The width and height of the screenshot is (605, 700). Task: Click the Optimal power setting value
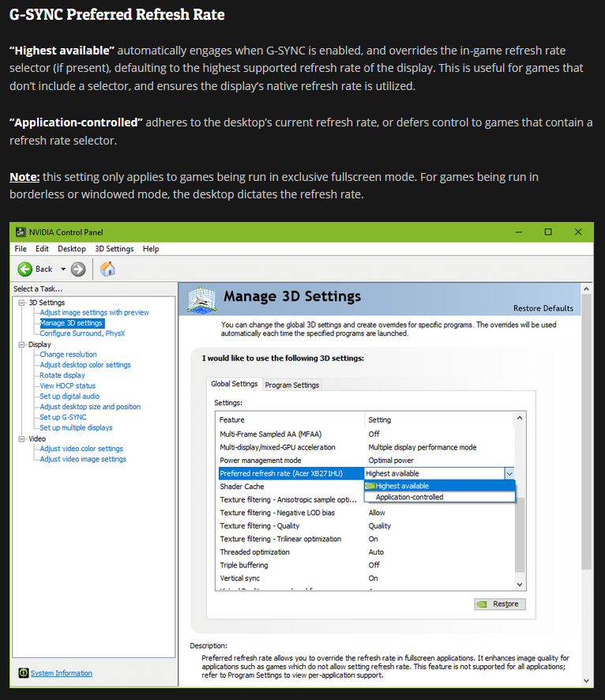(391, 461)
